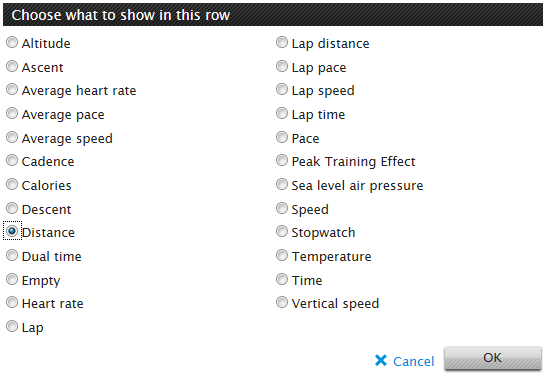Select the Altitude radio button
The height and width of the screenshot is (374, 545).
(12, 42)
